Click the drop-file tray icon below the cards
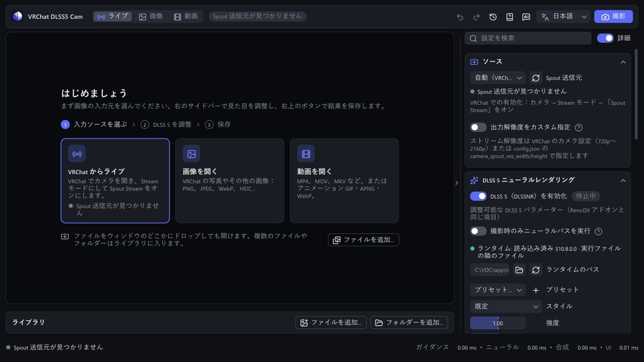Viewport: 644px width, 362px height. (65, 236)
